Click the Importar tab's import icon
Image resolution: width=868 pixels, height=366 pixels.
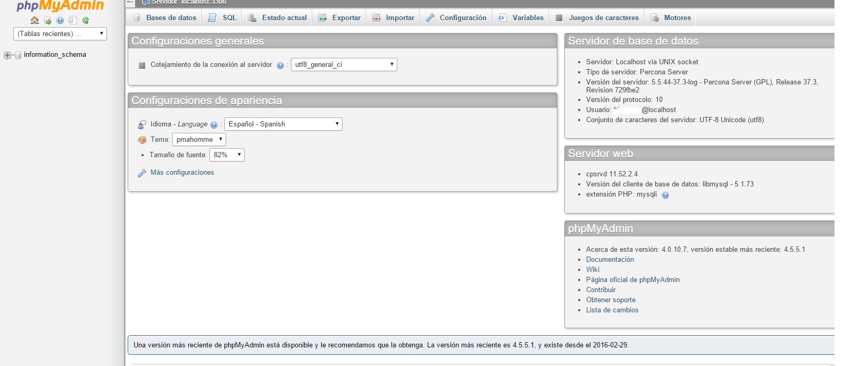[x=377, y=18]
